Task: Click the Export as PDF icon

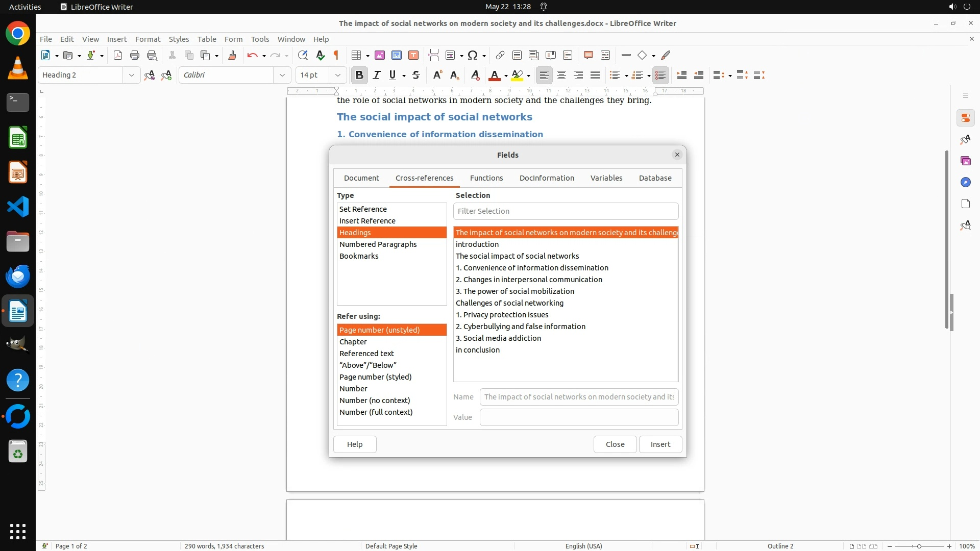Action: point(118,55)
